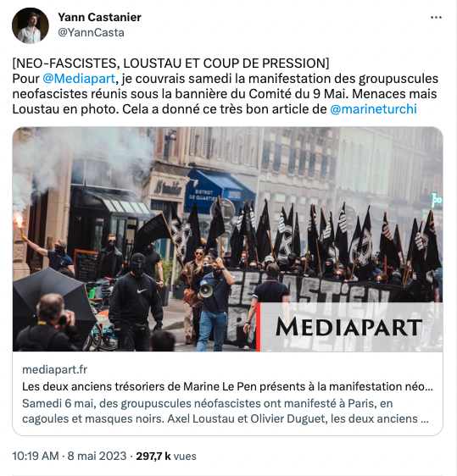The width and height of the screenshot is (457, 476).
Task: Click the 8 mai 2023 date
Action: coord(97,456)
